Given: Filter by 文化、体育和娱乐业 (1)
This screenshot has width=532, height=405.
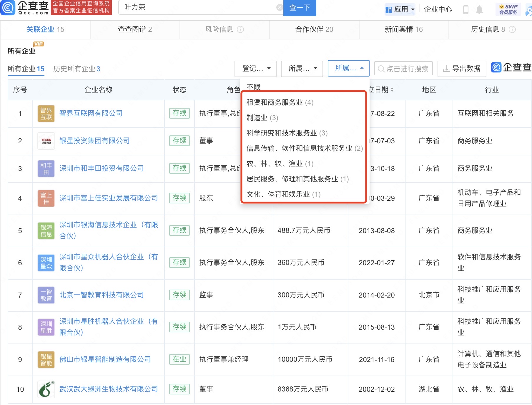Looking at the screenshot, I should point(283,194).
